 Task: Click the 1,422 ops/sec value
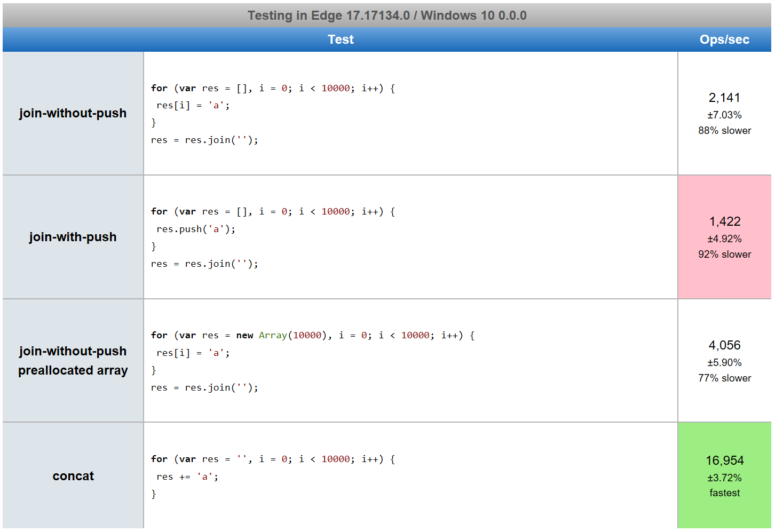coord(724,221)
